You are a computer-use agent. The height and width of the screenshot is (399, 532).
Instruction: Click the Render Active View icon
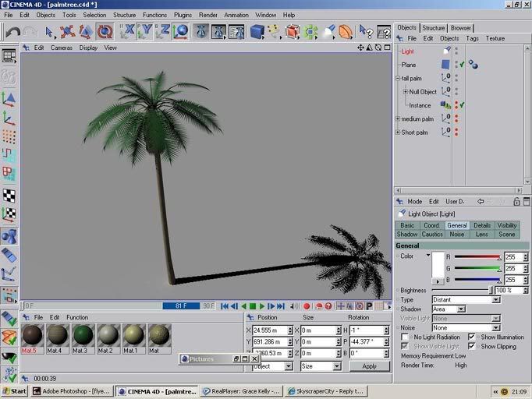pyautogui.click(x=201, y=32)
